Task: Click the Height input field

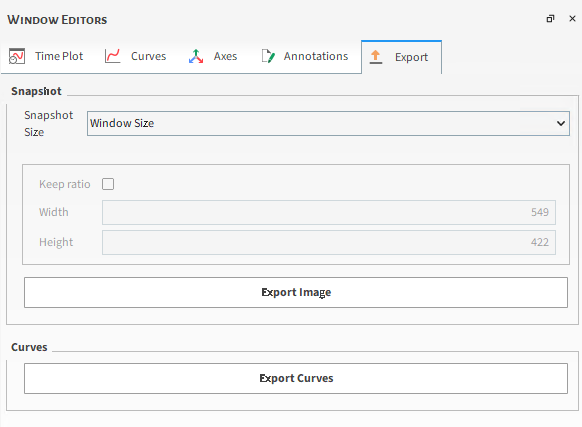Action: point(329,242)
